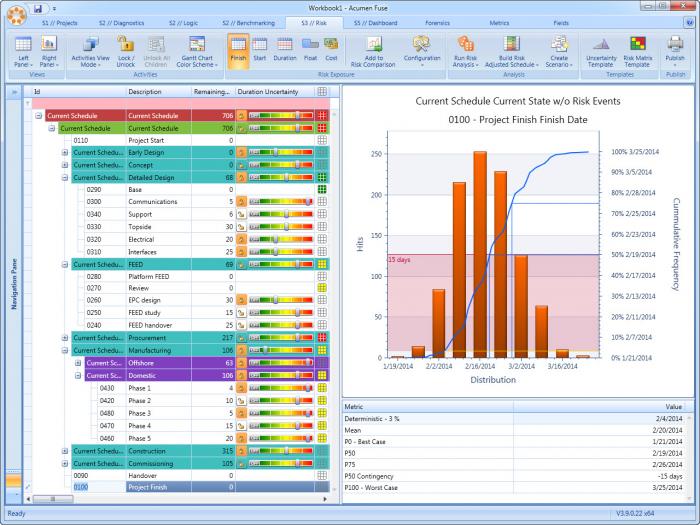
Task: Click the Metric column header
Action: [428, 407]
